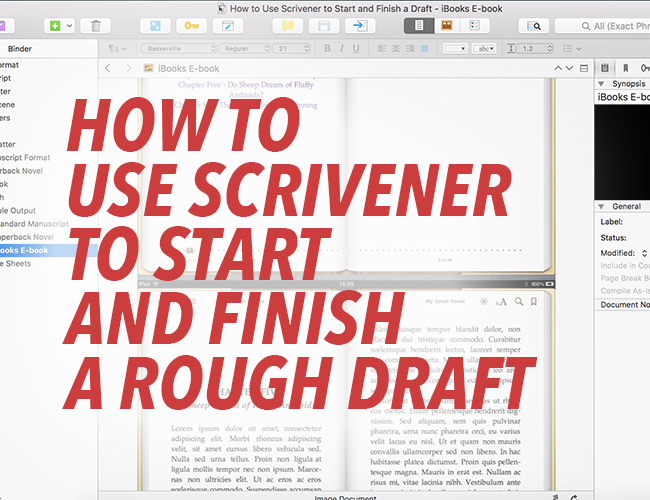Open font size 21 dropdown
Image resolution: width=650 pixels, height=500 pixels.
[x=291, y=49]
